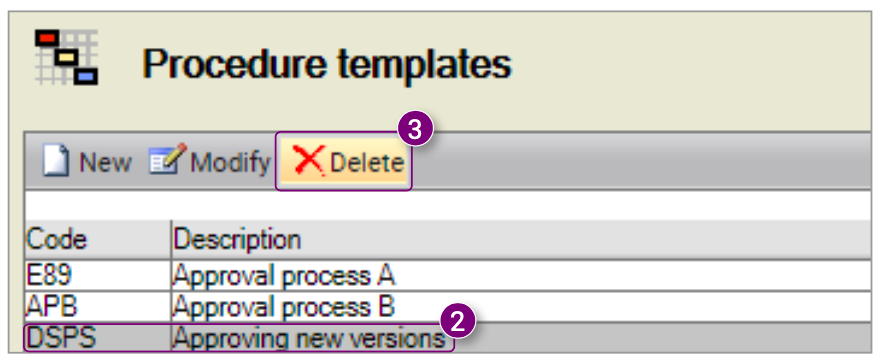Click the blank page icon beside New
Screen dimensions: 883x364
tap(56, 161)
